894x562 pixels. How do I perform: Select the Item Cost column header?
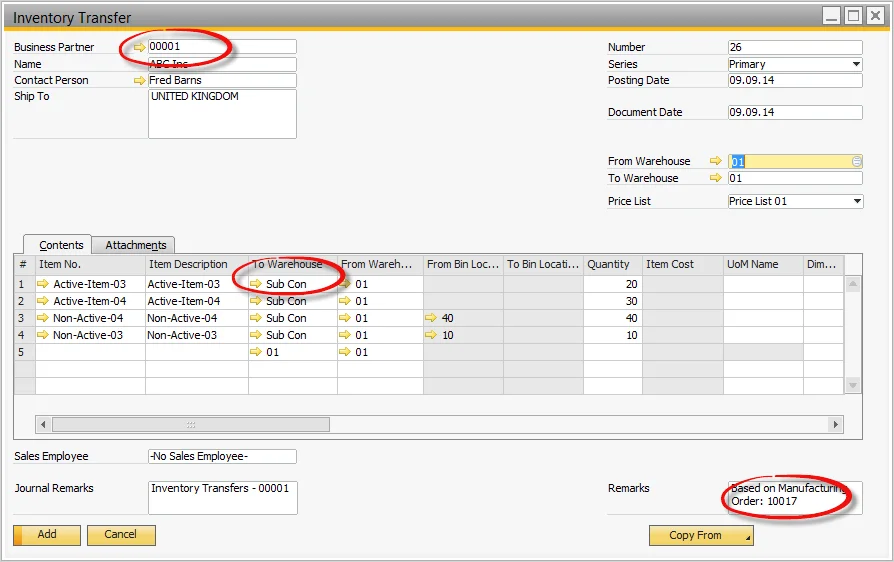tap(683, 264)
